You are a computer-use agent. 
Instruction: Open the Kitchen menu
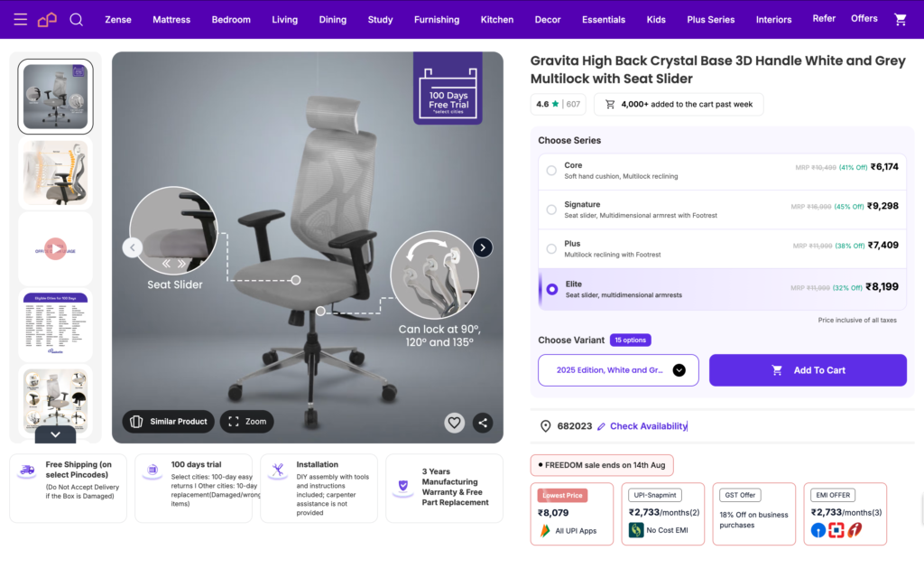497,20
